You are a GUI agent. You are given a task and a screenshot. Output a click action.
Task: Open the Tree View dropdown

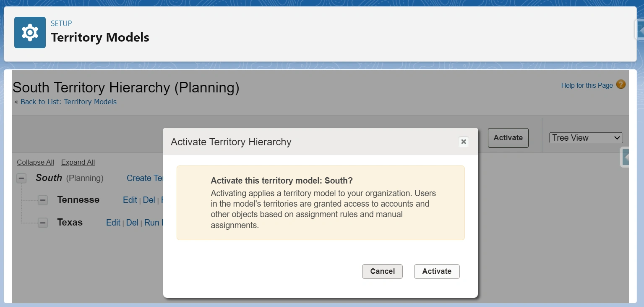coord(586,138)
